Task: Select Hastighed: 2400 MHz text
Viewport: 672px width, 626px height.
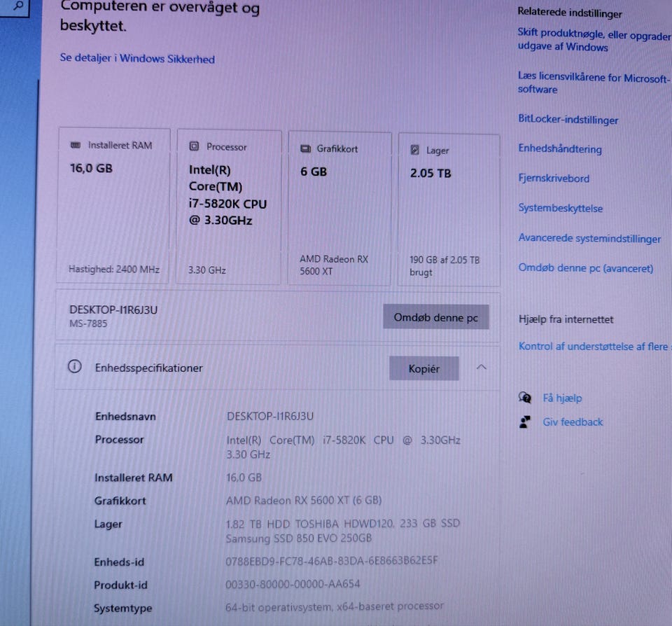Action: (114, 270)
